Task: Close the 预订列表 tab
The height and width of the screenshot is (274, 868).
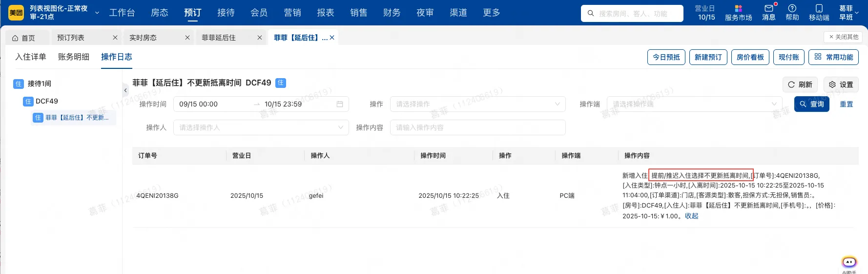Action: [115, 38]
